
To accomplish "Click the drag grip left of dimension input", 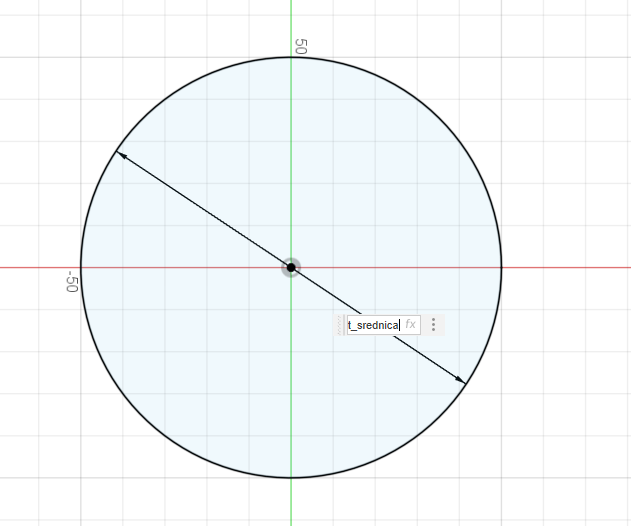I will [x=342, y=325].
